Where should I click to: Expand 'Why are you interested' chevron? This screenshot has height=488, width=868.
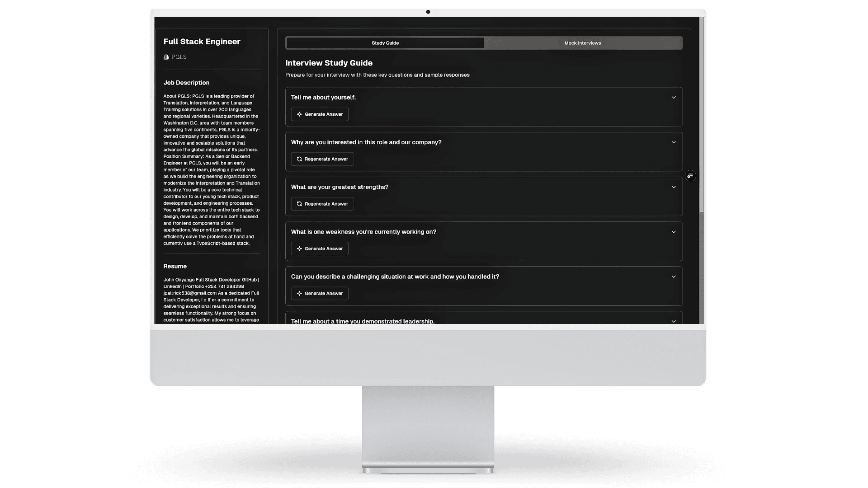673,142
